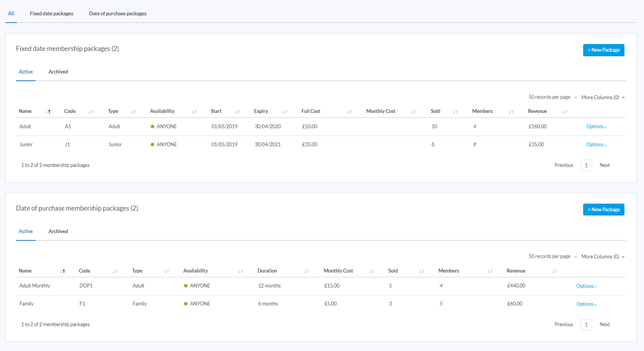Switch to Fixed date packages tab

[x=52, y=13]
